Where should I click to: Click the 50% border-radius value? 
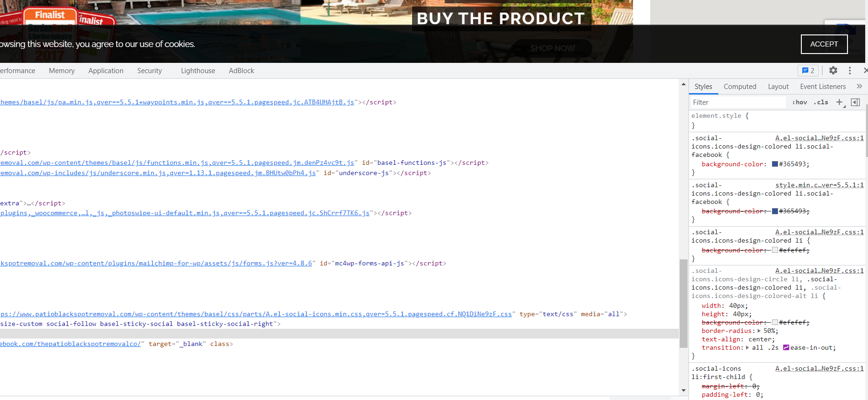tap(769, 331)
